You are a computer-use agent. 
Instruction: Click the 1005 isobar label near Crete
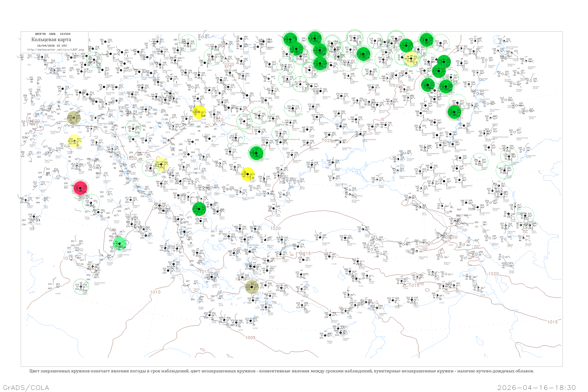pyautogui.click(x=250, y=338)
